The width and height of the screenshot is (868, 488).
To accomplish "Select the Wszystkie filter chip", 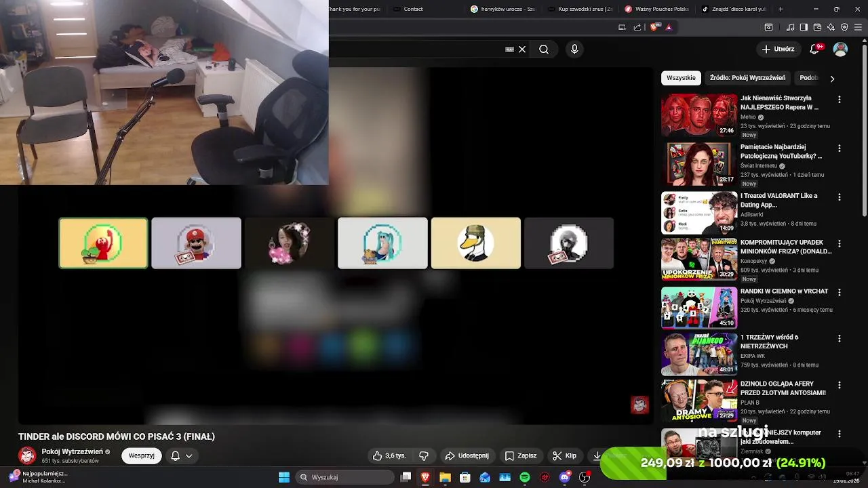I will click(x=681, y=78).
